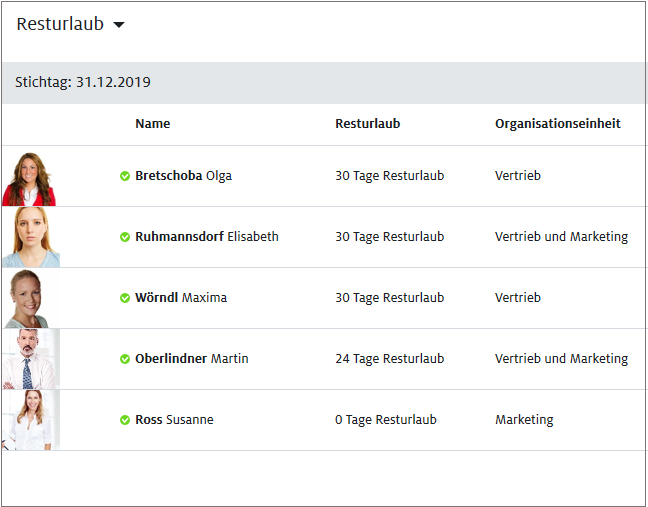Sort by the Name column header
This screenshot has width=648, height=507.
152,124
